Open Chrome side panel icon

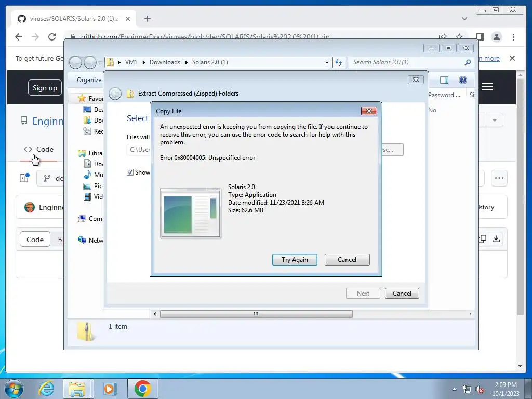click(480, 37)
